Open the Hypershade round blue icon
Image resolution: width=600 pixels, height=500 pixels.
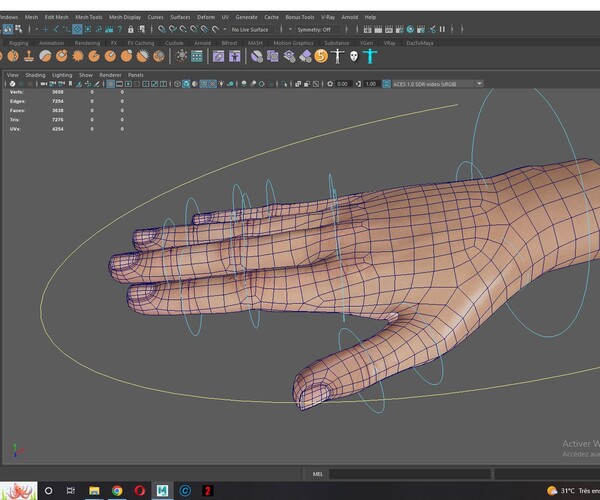tap(410, 29)
